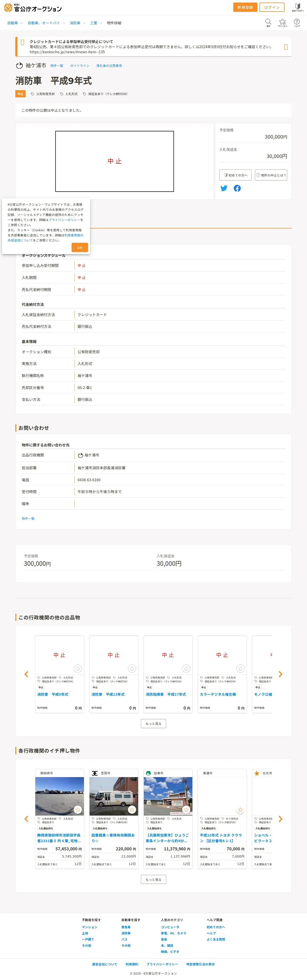Screen dimensions: 307x980
Task: Click the ログイン button
Action: coord(272,7)
